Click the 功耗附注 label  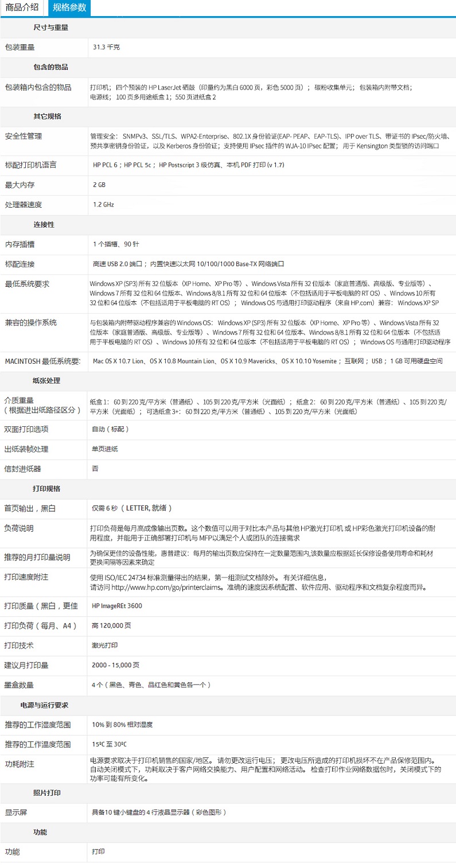pyautogui.click(x=20, y=764)
